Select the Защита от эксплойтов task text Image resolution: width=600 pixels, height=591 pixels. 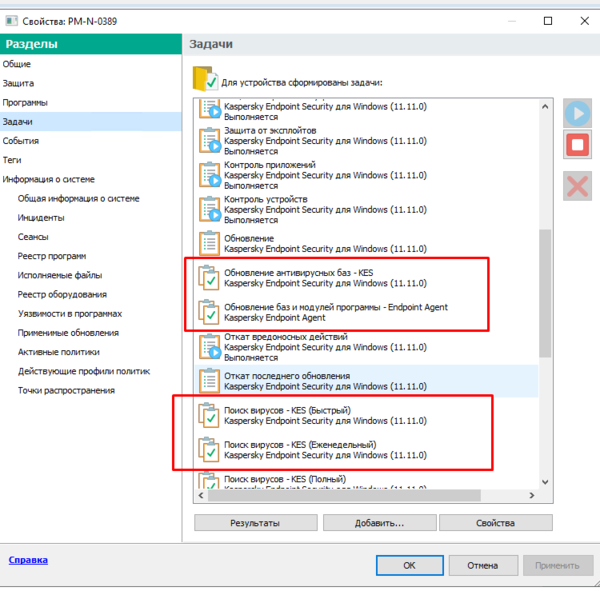click(270, 131)
